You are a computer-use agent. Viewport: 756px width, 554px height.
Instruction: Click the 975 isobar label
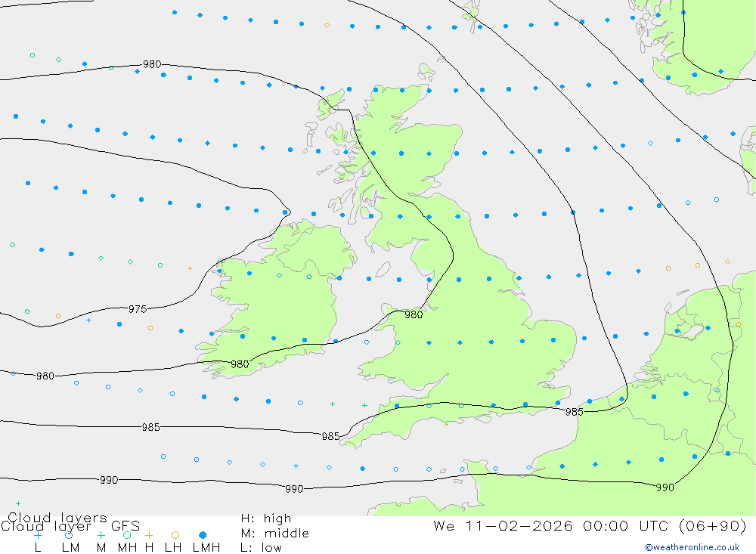pyautogui.click(x=138, y=309)
